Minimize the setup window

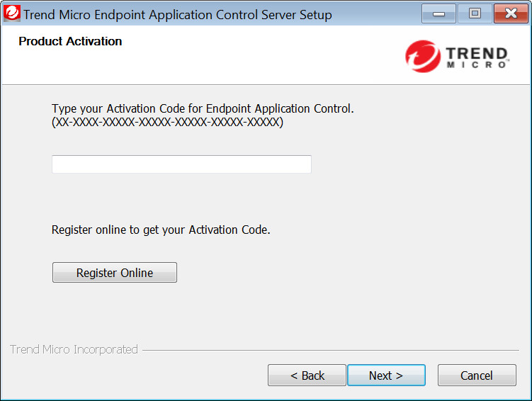click(x=438, y=13)
